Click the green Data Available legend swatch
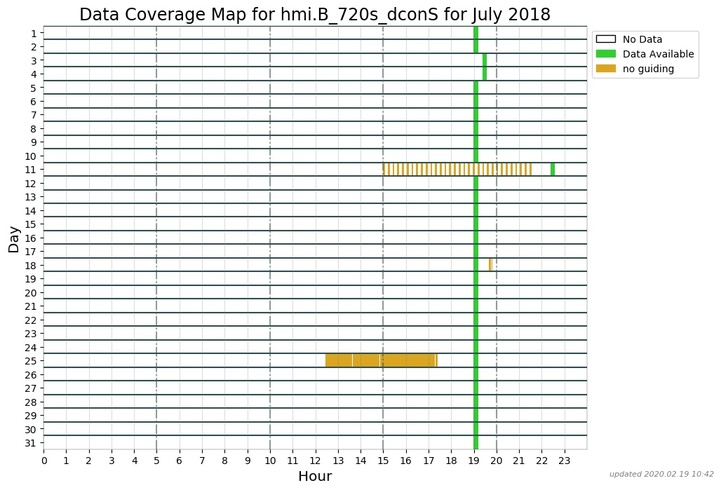The image size is (721, 490). (x=606, y=54)
